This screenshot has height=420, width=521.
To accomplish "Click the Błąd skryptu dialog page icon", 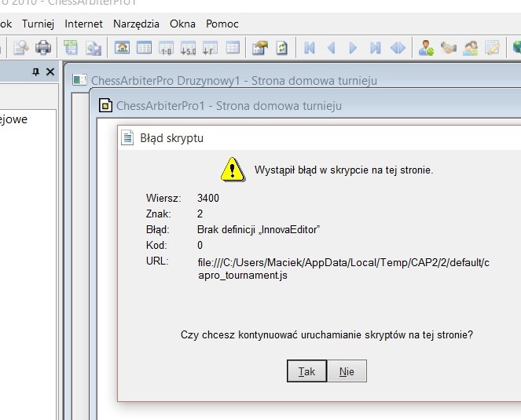I will [x=127, y=137].
